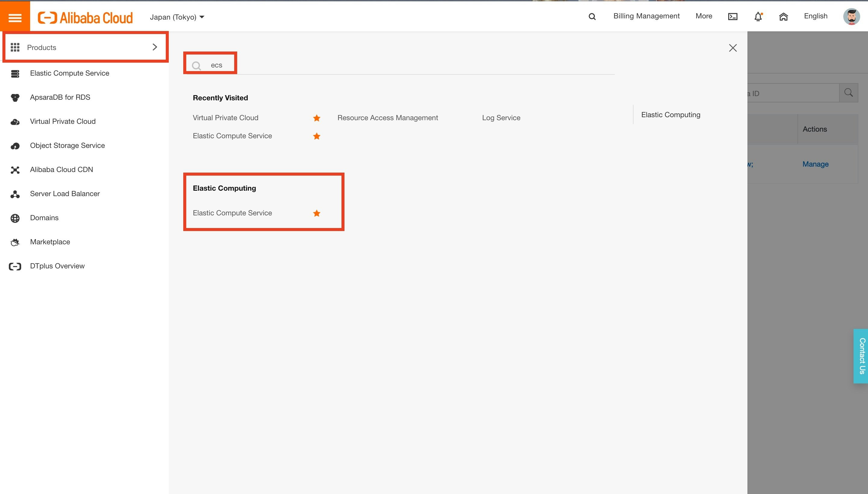The image size is (868, 494).
Task: Click the top bar search magnifier icon
Action: click(592, 17)
